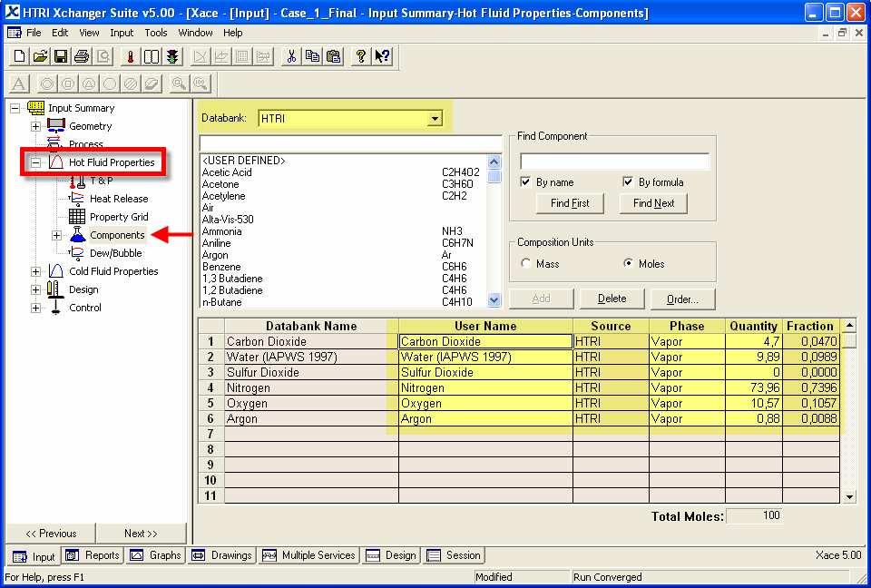Select Ammonia in the databank list
This screenshot has height=588, width=871.
[342, 231]
